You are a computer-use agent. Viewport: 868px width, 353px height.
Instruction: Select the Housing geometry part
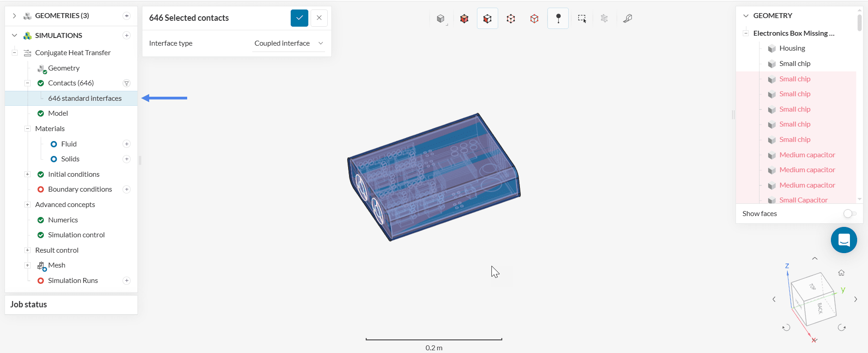[x=792, y=48]
